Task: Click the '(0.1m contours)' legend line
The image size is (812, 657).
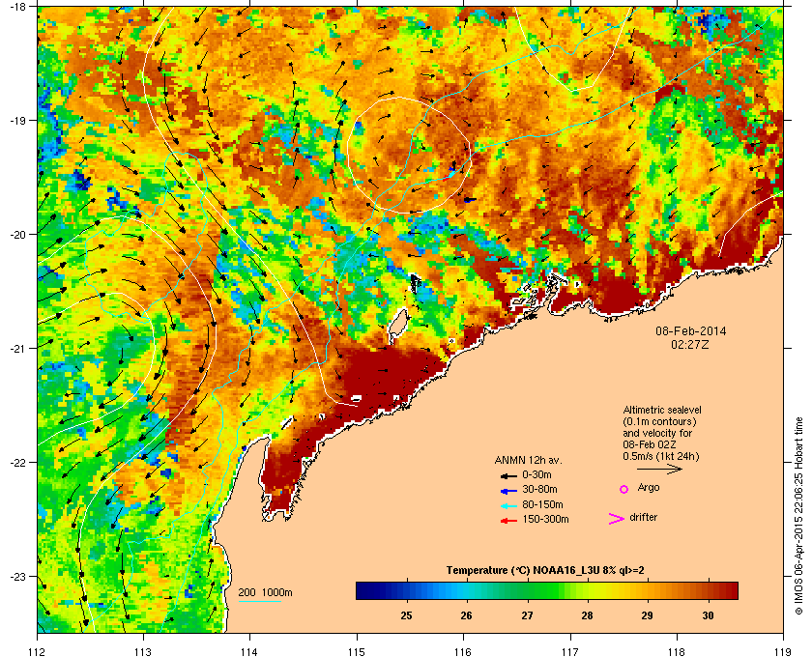Action: click(x=659, y=421)
